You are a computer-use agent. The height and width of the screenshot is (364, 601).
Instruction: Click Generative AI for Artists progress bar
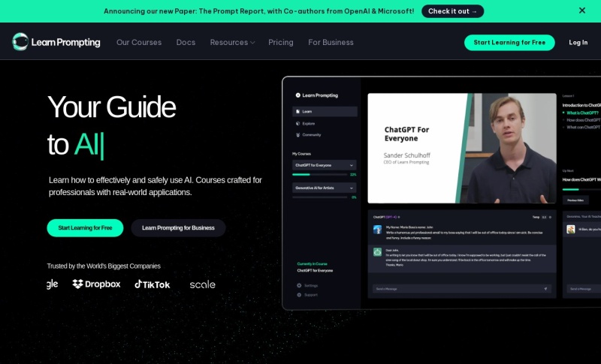coord(320,197)
